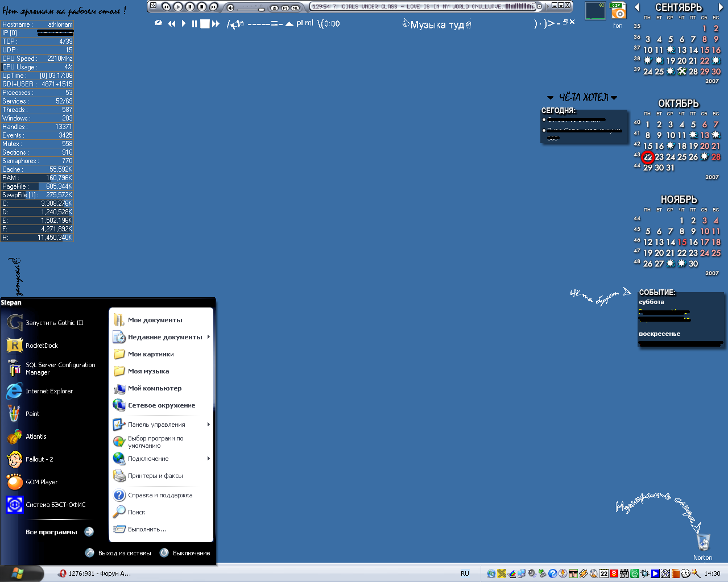
Task: Select Выполнить... in the Start menu
Action: (x=147, y=529)
